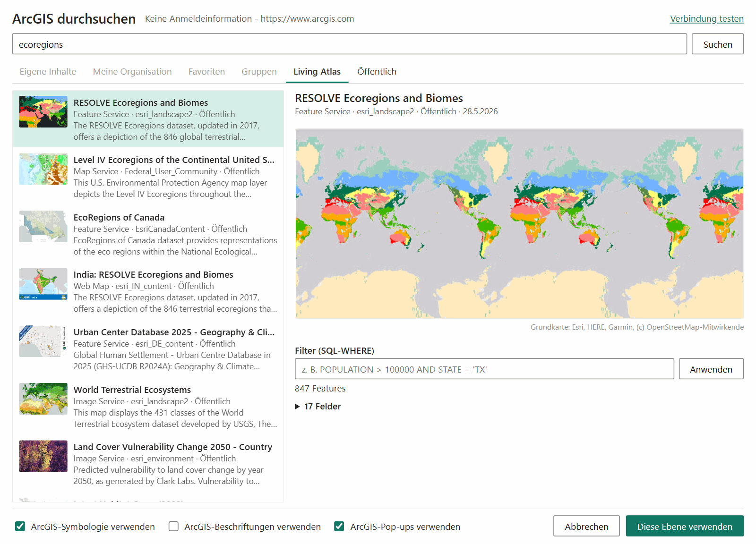Select the EcoRegions of Canada title
The width and height of the screenshot is (756, 544).
click(119, 217)
